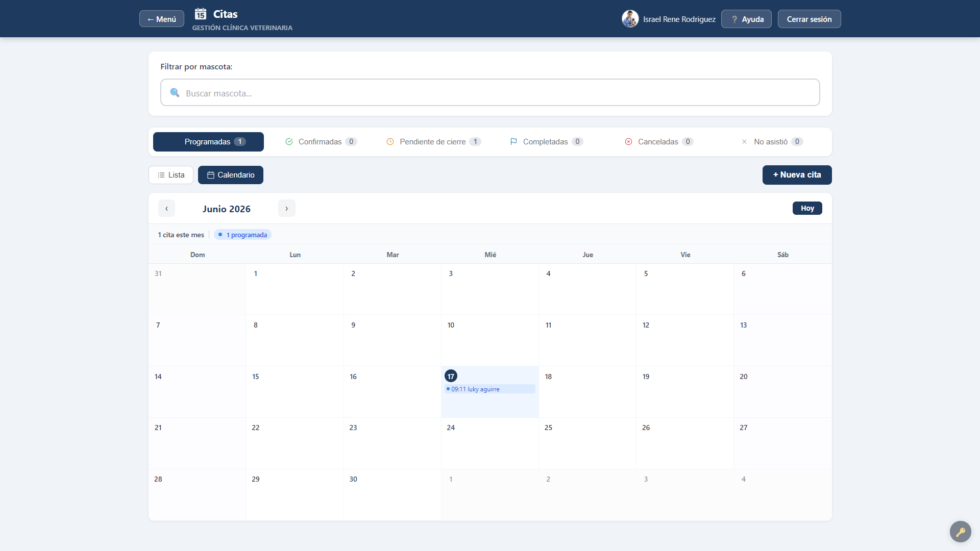Click the Dom weekday column header
Viewport: 980px width, 551px height.
(198, 255)
